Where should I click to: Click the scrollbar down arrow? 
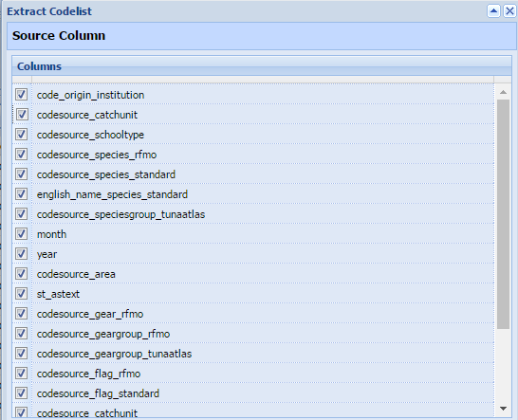[503, 409]
